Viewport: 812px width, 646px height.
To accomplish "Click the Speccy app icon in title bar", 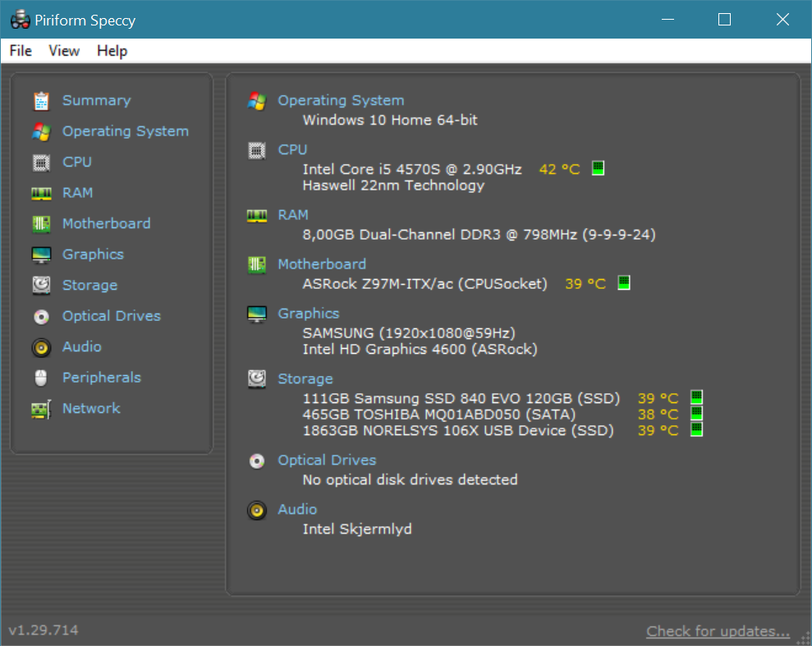I will point(21,20).
